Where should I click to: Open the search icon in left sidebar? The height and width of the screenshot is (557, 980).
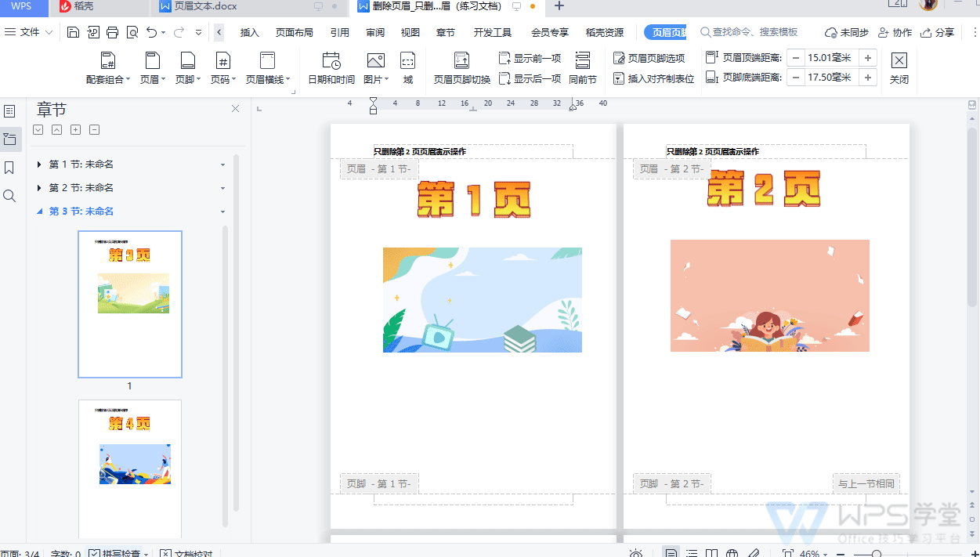pos(9,196)
